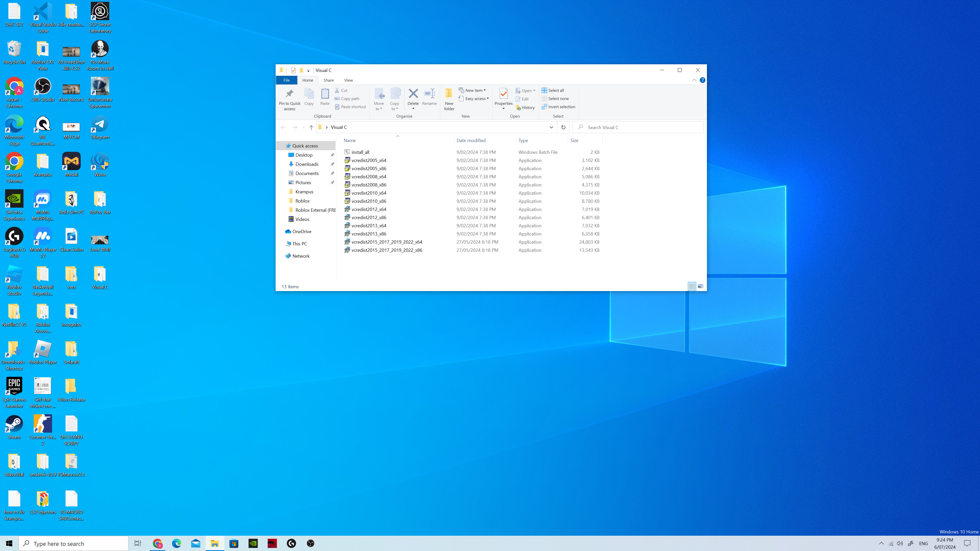980x551 pixels.
Task: Switch to the View ribbon tab
Action: click(348, 80)
